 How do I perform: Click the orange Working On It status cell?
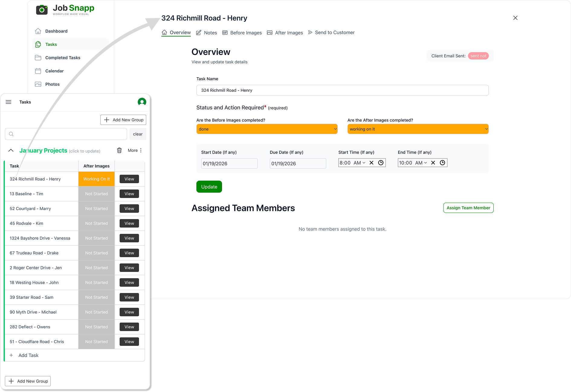pos(96,179)
